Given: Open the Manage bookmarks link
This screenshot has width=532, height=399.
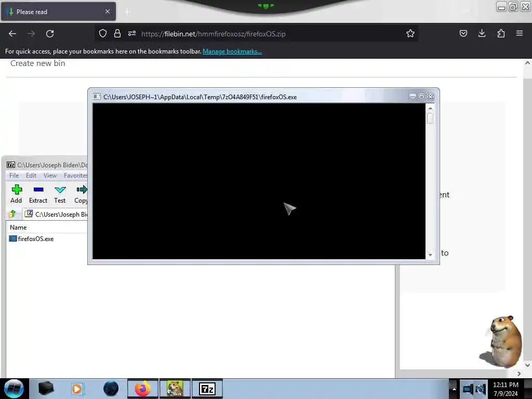Looking at the screenshot, I should (232, 51).
